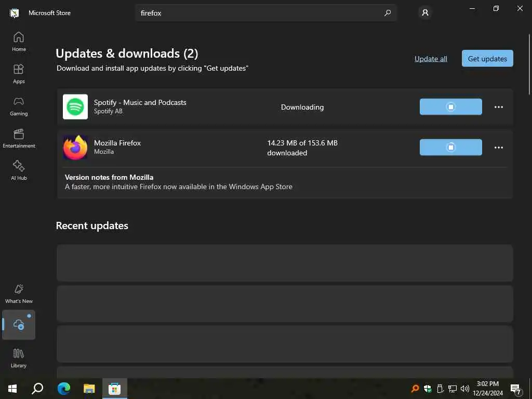Stop the Spotify download
Screen dimensions: 532x399
pyautogui.click(x=450, y=107)
